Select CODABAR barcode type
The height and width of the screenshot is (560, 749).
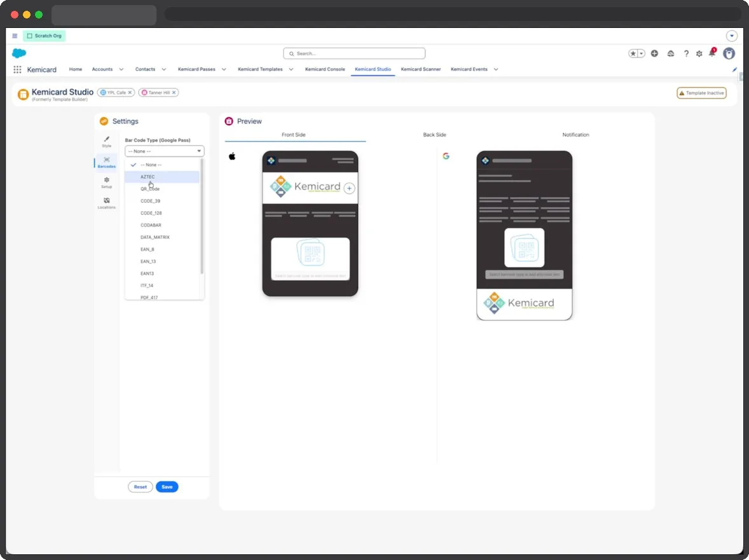[x=162, y=226]
